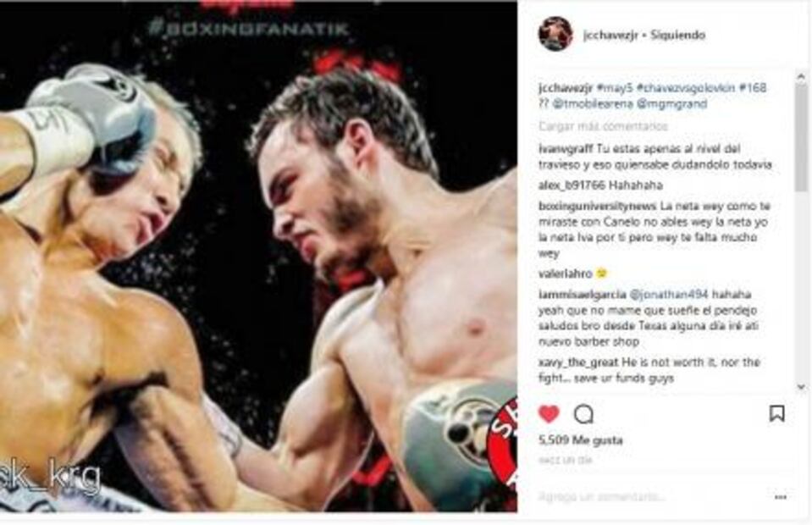This screenshot has width=812, height=525.
Task: Click the scrollbar up arrow in comments
Action: 801,77
